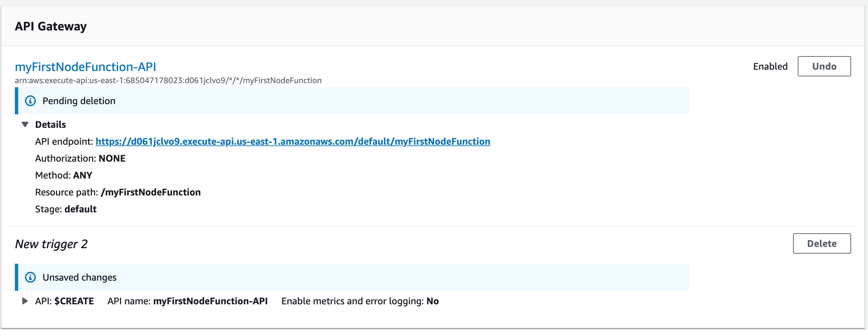Expand the API $CREATE trigger details
Screen dimensions: 868x330
25,301
